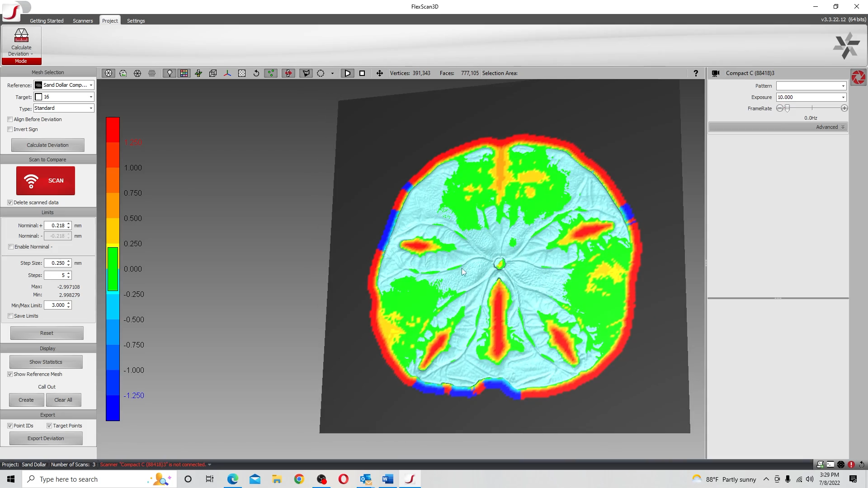Open the Getting Started tab
Screen dimensions: 868x488
point(47,21)
